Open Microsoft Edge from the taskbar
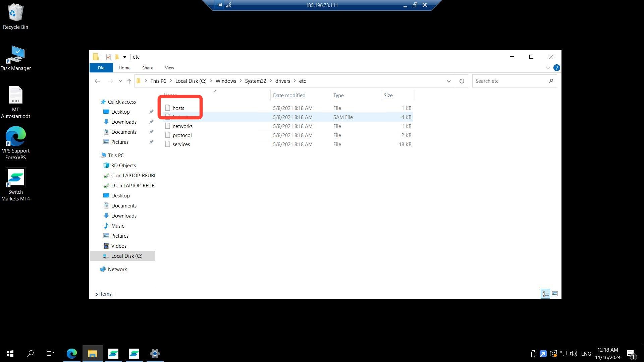This screenshot has width=644, height=362. tap(71, 353)
